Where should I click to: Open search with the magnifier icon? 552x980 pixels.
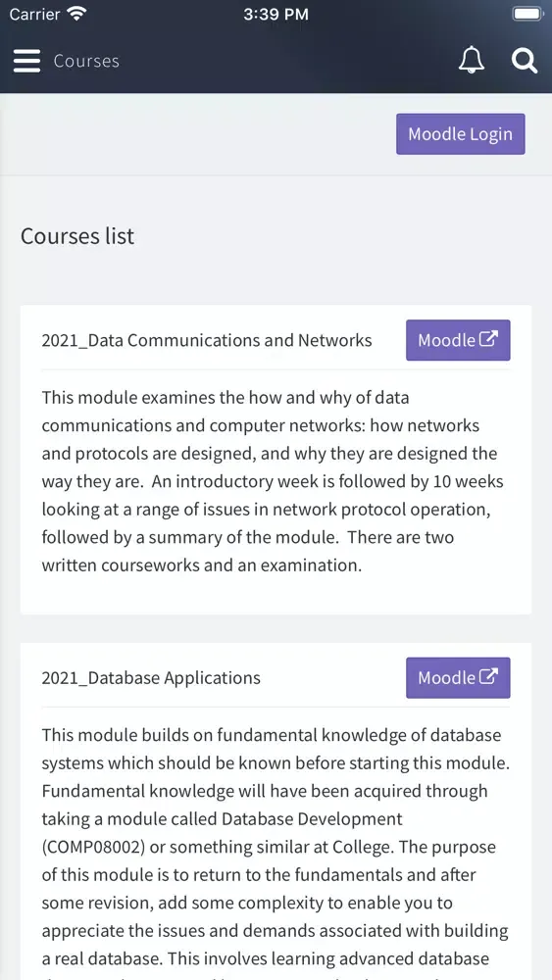pyautogui.click(x=524, y=61)
